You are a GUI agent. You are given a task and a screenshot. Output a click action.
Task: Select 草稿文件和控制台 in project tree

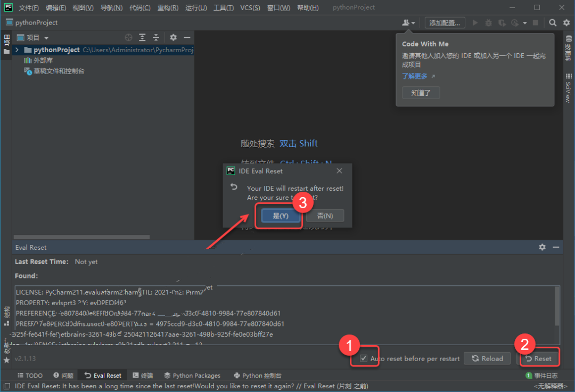[54, 71]
